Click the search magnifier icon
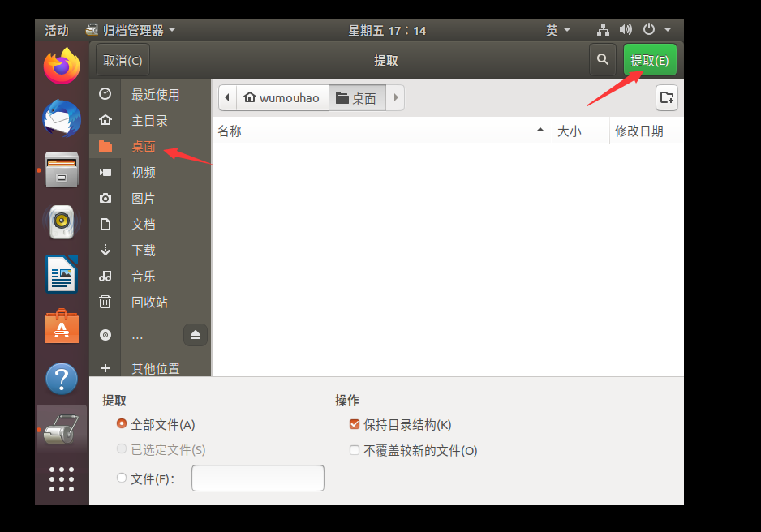The width and height of the screenshot is (761, 532). click(603, 60)
